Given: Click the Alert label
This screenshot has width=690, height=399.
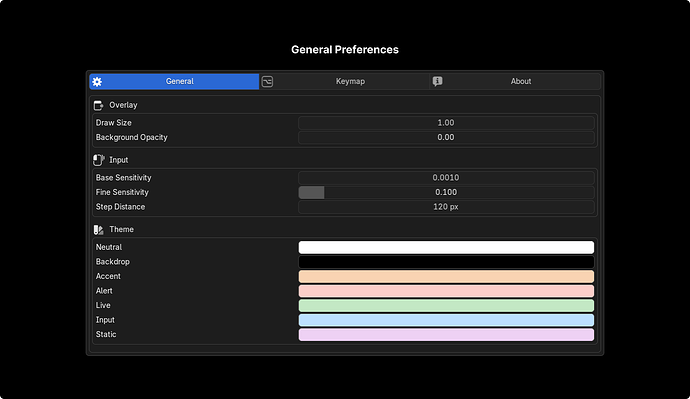Looking at the screenshot, I should [104, 291].
